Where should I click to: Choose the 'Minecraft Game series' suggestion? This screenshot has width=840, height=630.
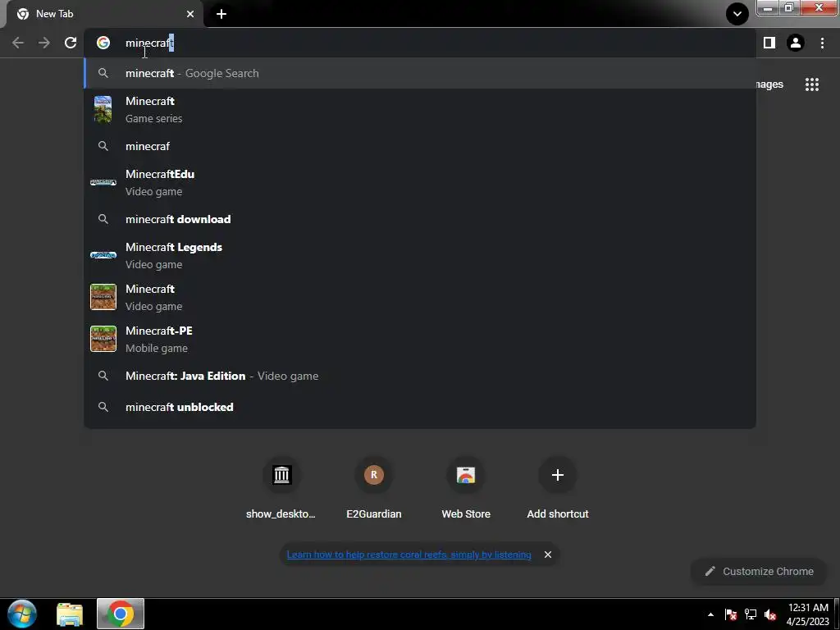click(x=420, y=109)
